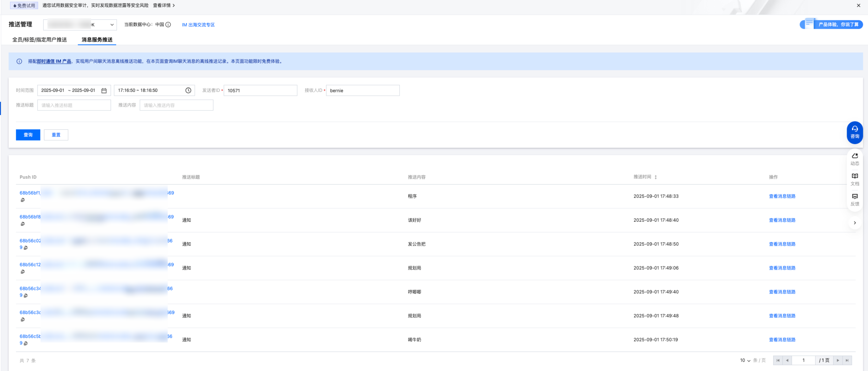868x371 pixels.
Task: Switch to 全员/标签/指定用户推送 tab
Action: [40, 40]
